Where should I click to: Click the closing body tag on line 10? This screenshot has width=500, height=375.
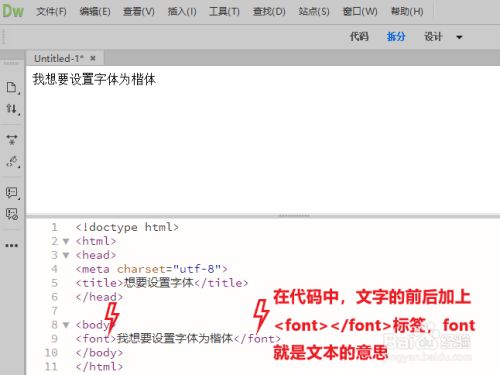[99, 353]
